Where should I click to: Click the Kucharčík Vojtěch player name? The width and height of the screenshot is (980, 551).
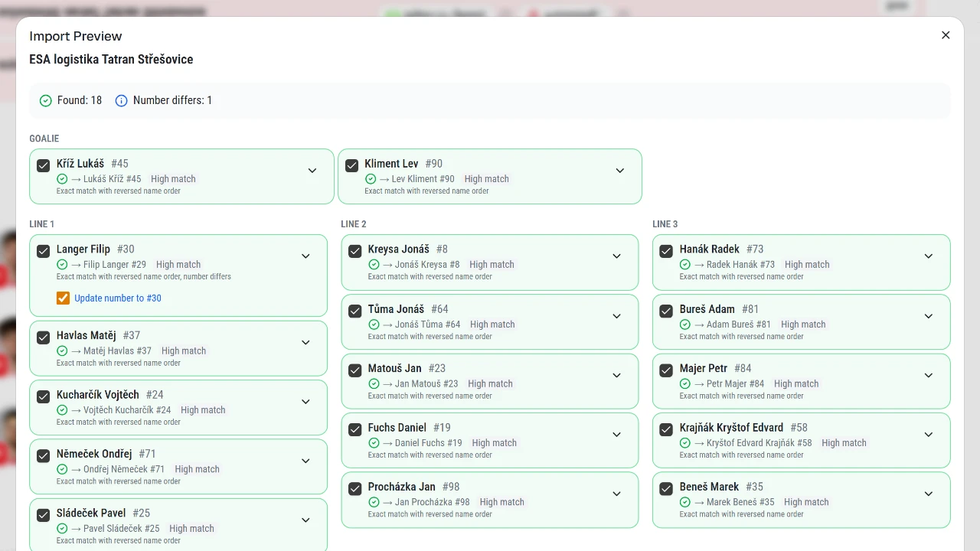98,395
